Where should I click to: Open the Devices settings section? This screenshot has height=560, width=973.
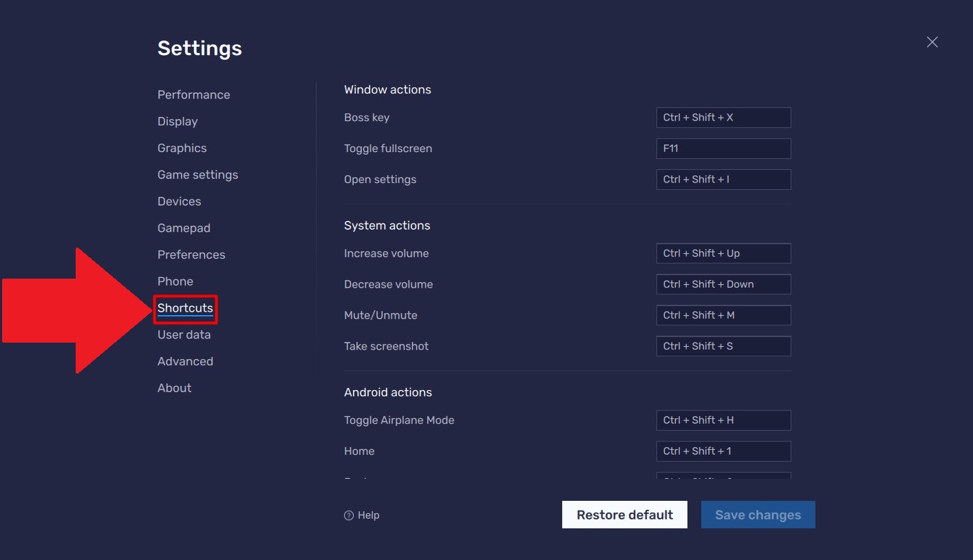pos(179,201)
